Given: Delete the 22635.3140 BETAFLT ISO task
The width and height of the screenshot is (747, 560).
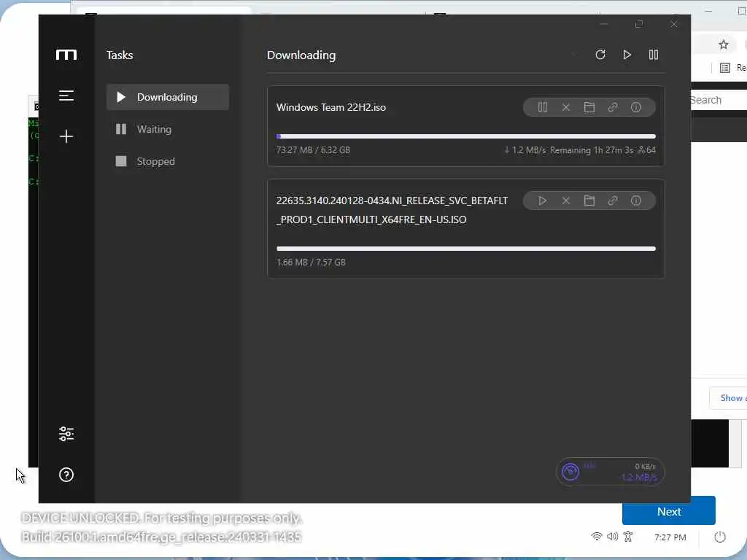Looking at the screenshot, I should tap(566, 201).
